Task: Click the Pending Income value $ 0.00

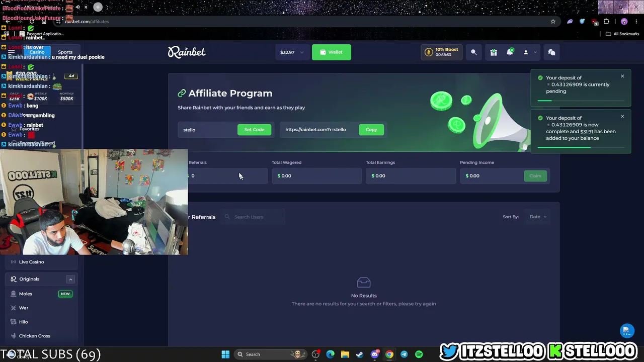Action: click(472, 176)
